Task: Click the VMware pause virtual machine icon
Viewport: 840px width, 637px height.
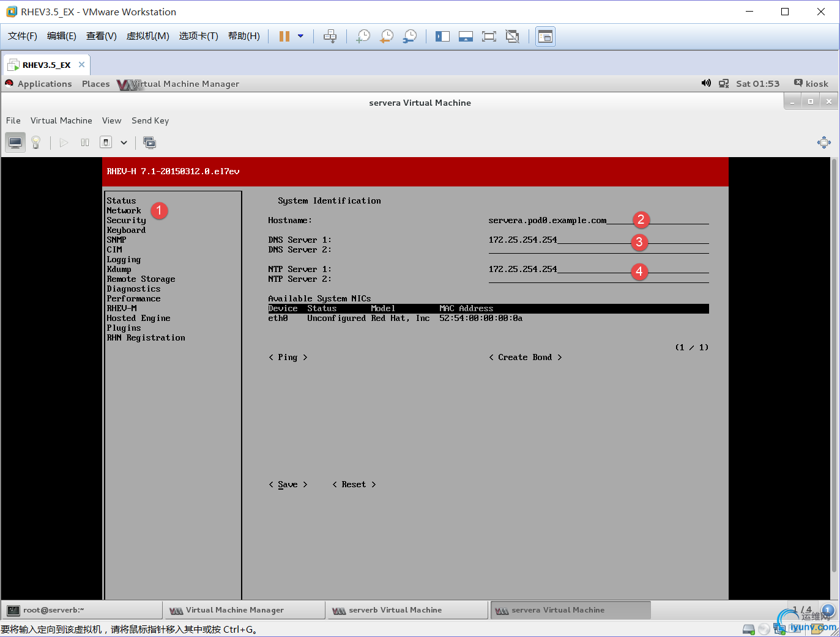Action: point(284,37)
